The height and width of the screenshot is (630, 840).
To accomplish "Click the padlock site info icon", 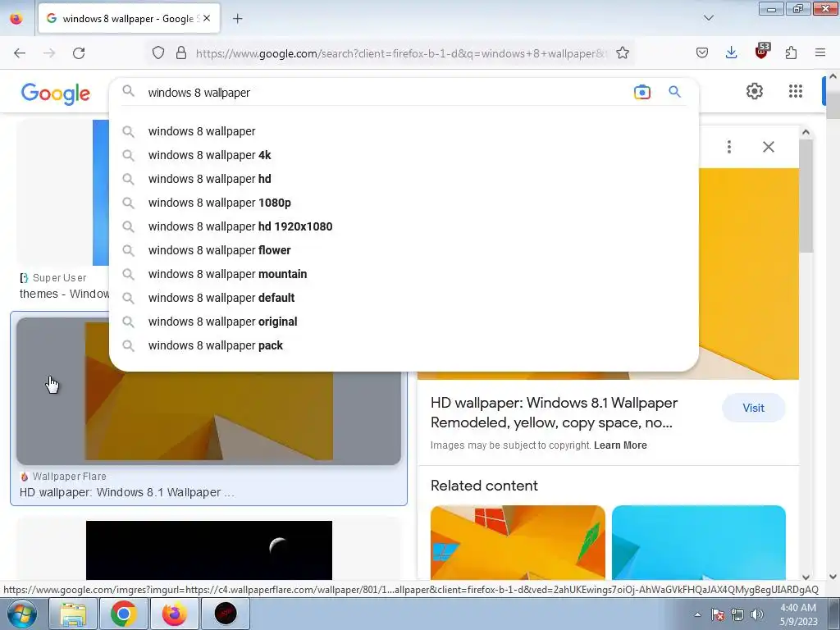I will pyautogui.click(x=181, y=53).
